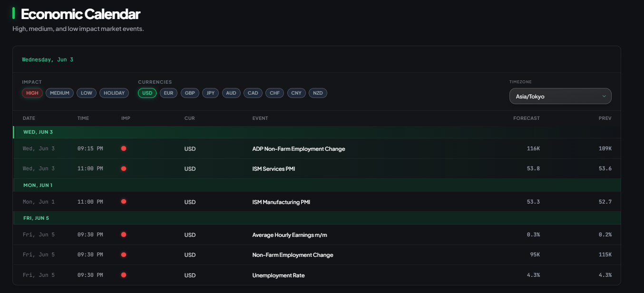This screenshot has width=644, height=293.
Task: Click red impact dot for Non-Farm Employment Change
Action: 124,254
